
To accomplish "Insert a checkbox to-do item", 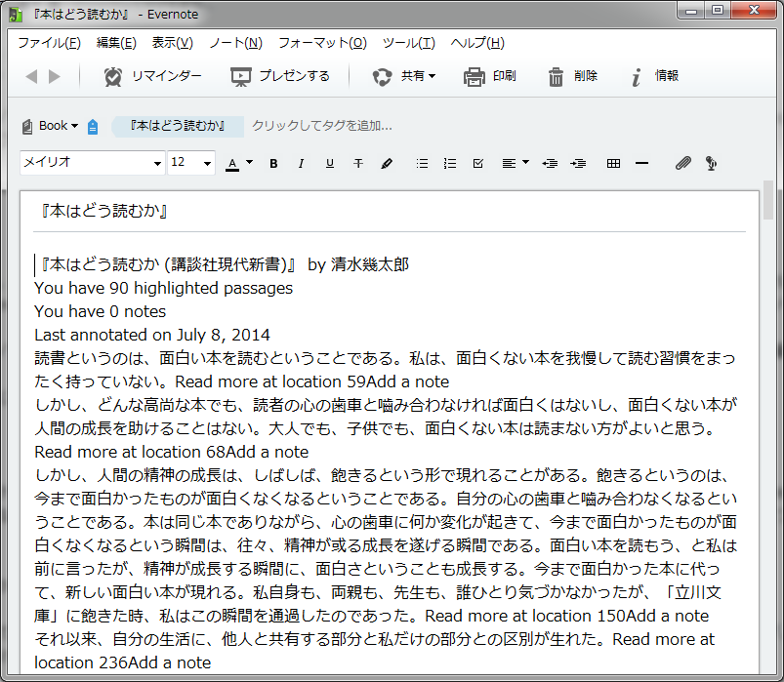I will pos(478,163).
